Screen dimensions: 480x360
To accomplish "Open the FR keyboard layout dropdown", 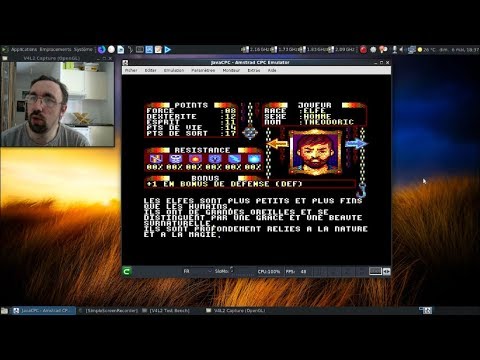I will click(197, 271).
